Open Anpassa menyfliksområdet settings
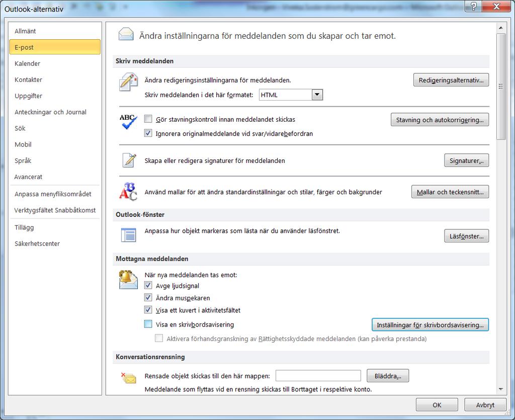Viewport: 515px width, 420px height. pyautogui.click(x=55, y=194)
